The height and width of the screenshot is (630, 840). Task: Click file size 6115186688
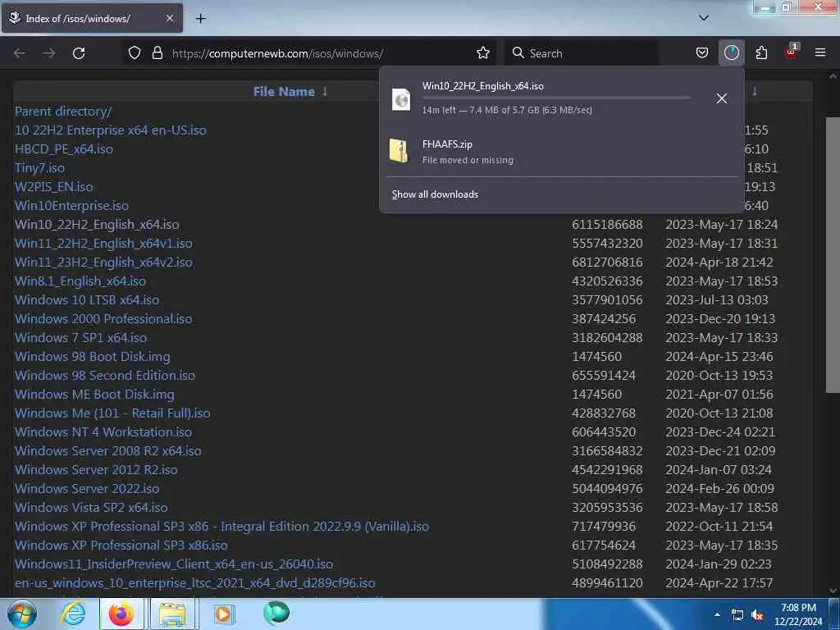pos(607,225)
